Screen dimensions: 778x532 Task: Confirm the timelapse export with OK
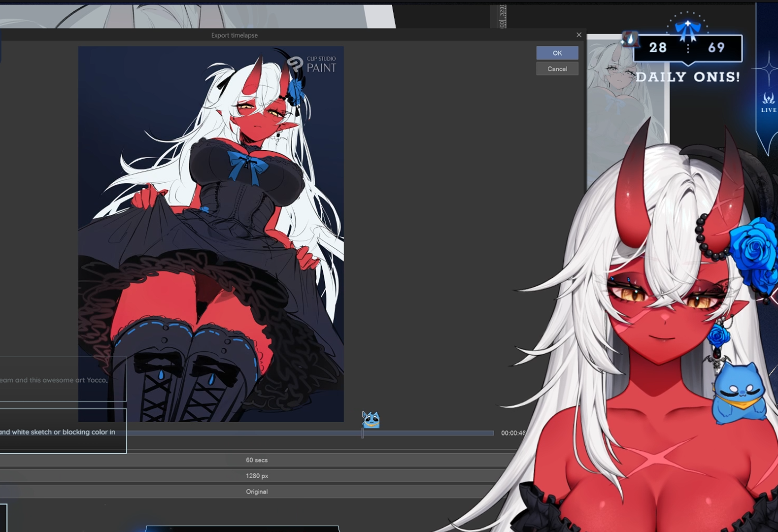[x=557, y=53]
